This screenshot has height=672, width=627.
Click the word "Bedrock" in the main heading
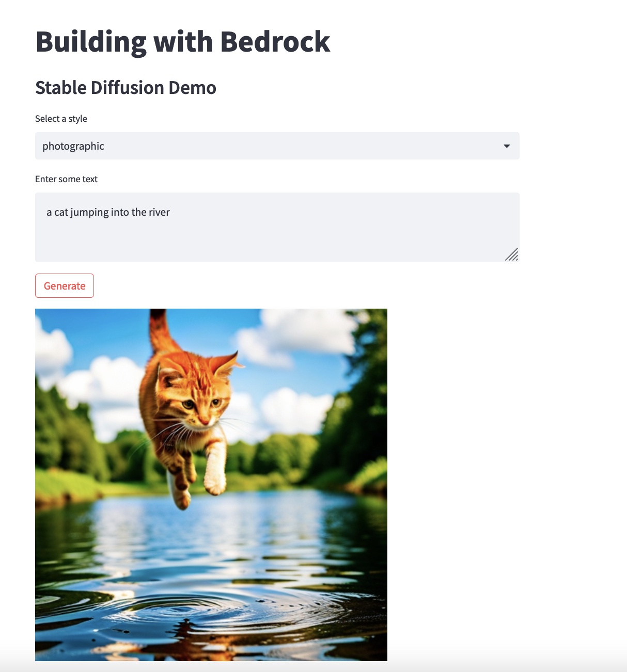pyautogui.click(x=275, y=42)
